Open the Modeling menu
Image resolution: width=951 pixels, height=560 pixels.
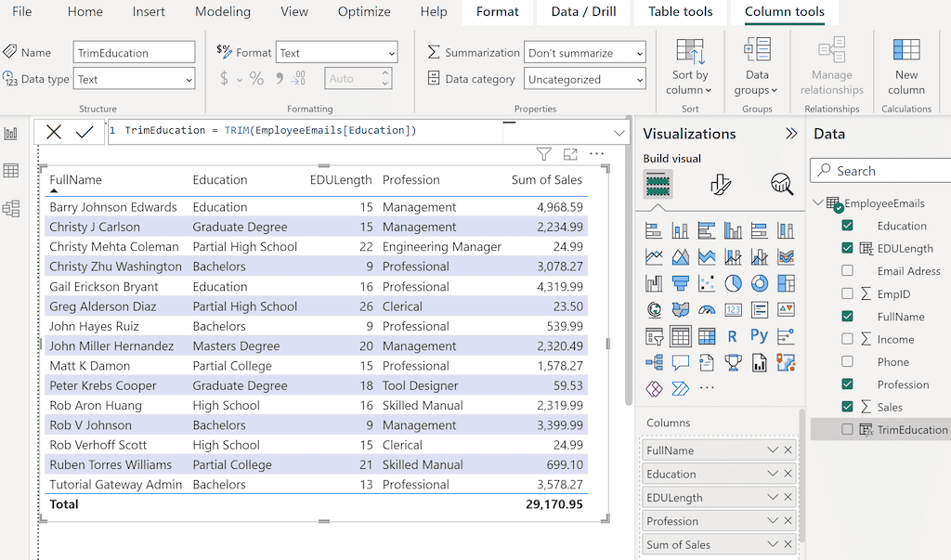[223, 12]
